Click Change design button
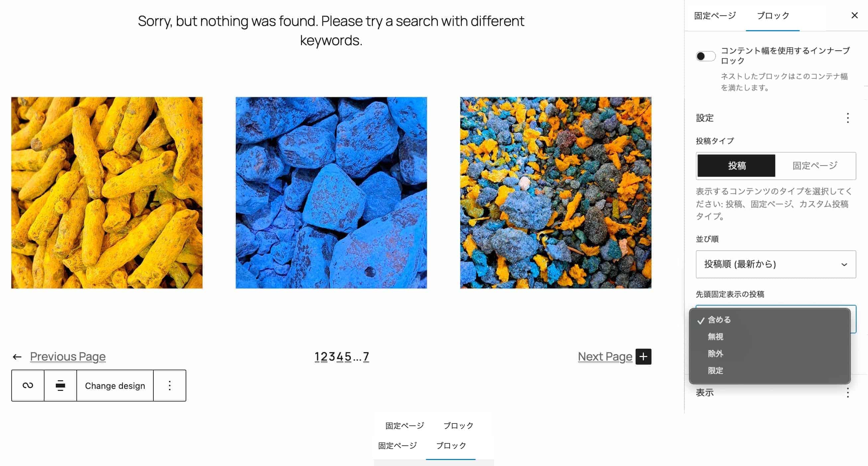The width and height of the screenshot is (868, 466). tap(115, 386)
